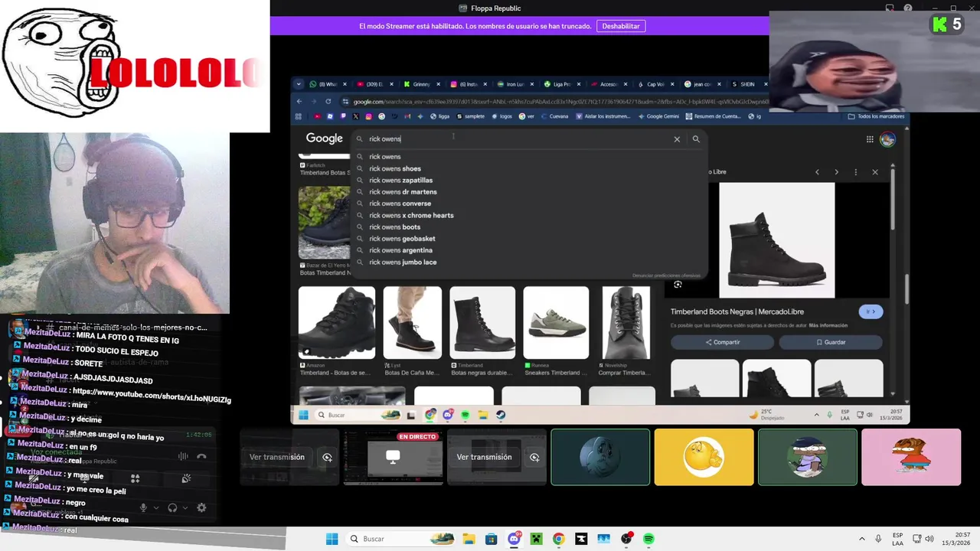Open Google Chrome from taskbar
This screenshot has height=551, width=980.
(558, 539)
